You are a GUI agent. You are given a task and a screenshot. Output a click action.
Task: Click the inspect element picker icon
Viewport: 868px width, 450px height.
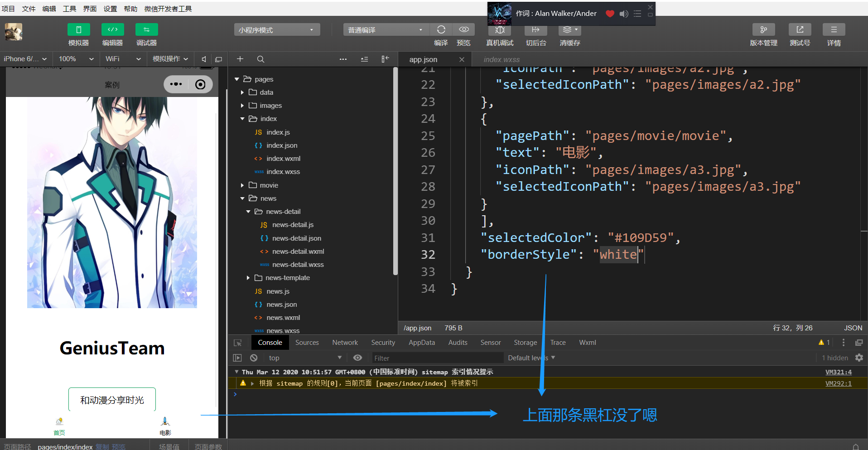click(x=238, y=343)
